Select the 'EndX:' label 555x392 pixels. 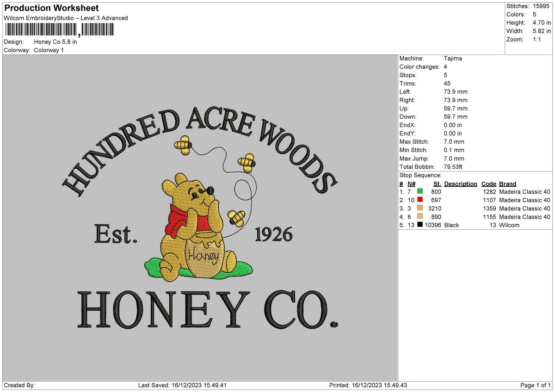point(407,125)
